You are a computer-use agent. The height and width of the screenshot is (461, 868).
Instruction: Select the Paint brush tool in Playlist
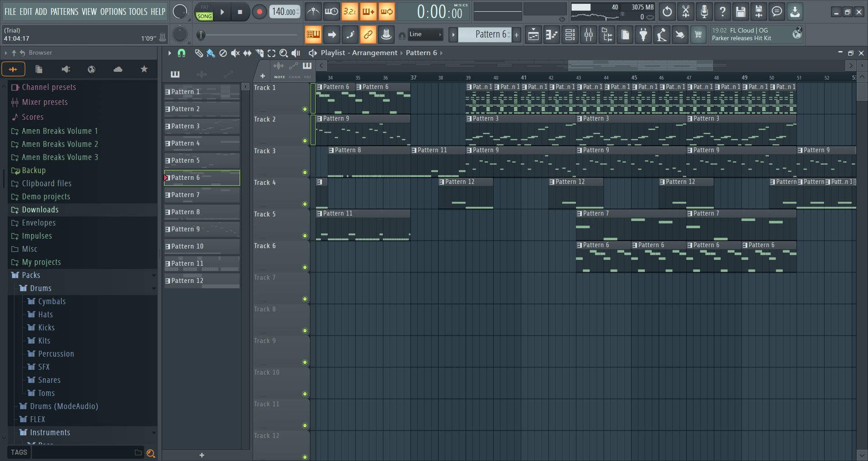pyautogui.click(x=211, y=53)
